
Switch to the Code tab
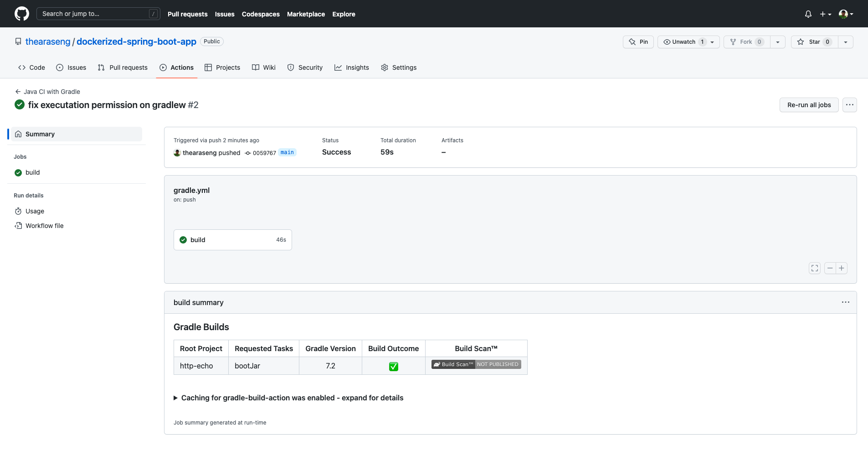[31, 67]
